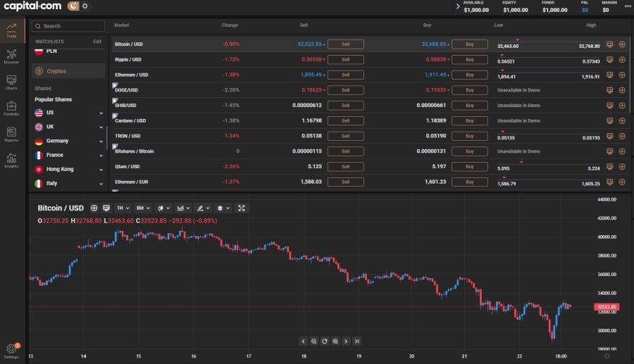Open the Portfolio section in sidebar
The height and width of the screenshot is (364, 634).
coord(11,108)
